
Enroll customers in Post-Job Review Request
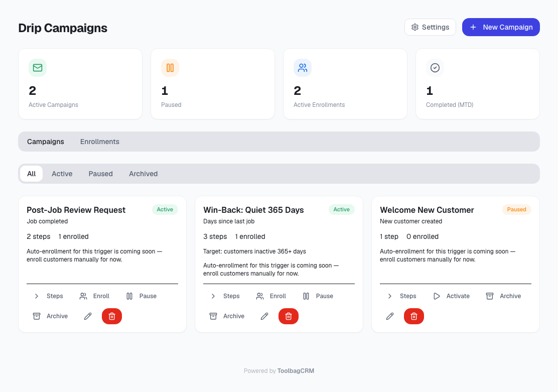pos(94,296)
